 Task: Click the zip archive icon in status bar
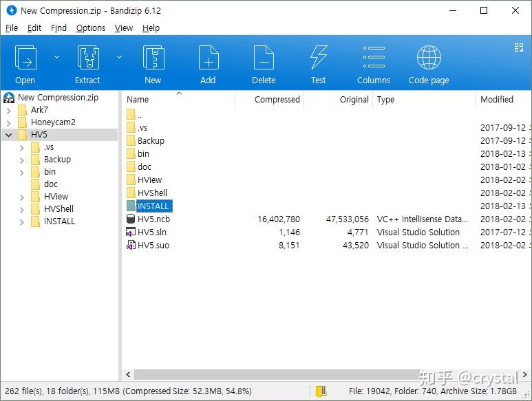(321, 391)
